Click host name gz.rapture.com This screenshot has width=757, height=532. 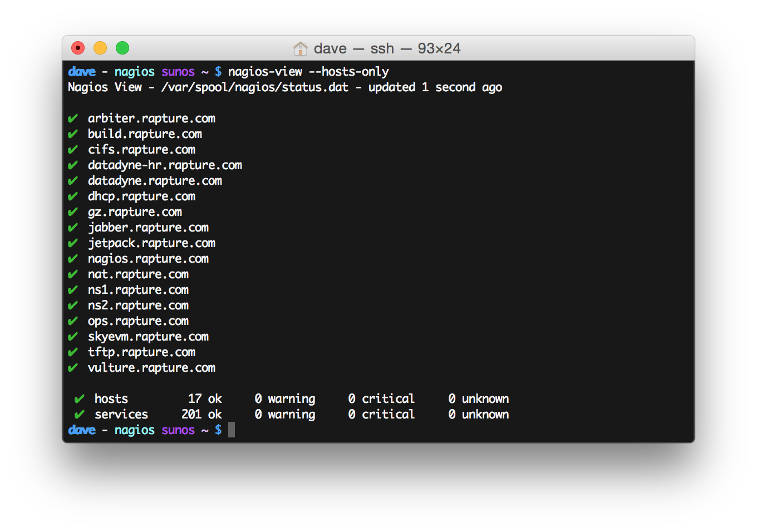coord(135,212)
